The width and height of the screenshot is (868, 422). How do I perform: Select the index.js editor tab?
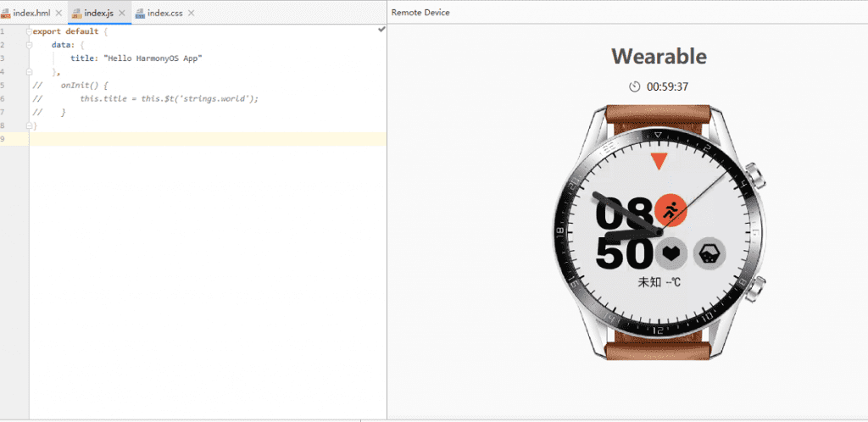click(x=99, y=13)
